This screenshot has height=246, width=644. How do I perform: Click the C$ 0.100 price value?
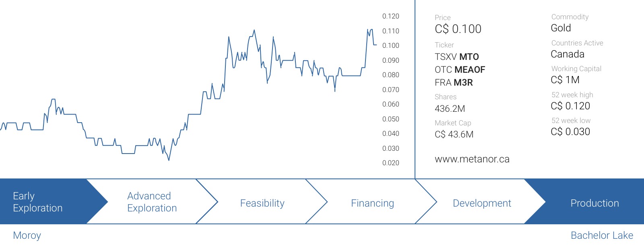458,29
